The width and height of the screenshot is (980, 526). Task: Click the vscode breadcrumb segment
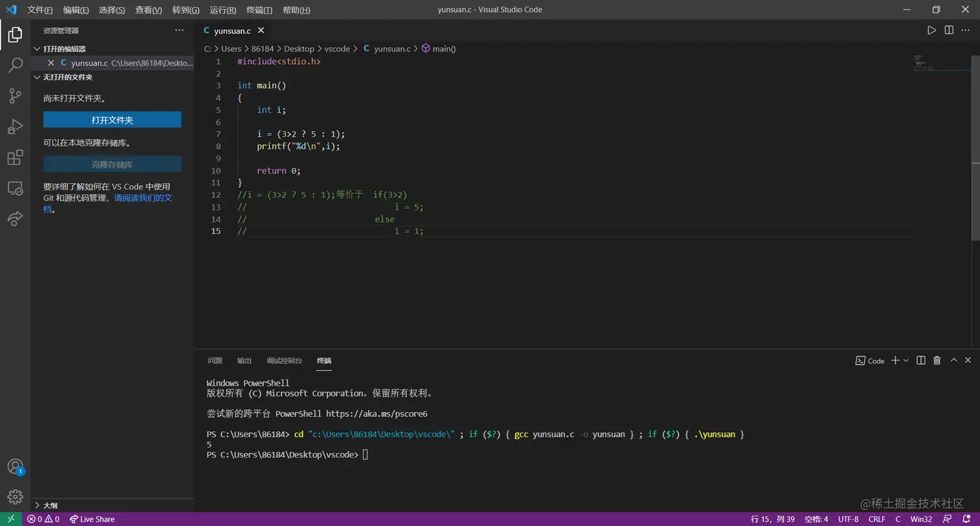pos(337,49)
